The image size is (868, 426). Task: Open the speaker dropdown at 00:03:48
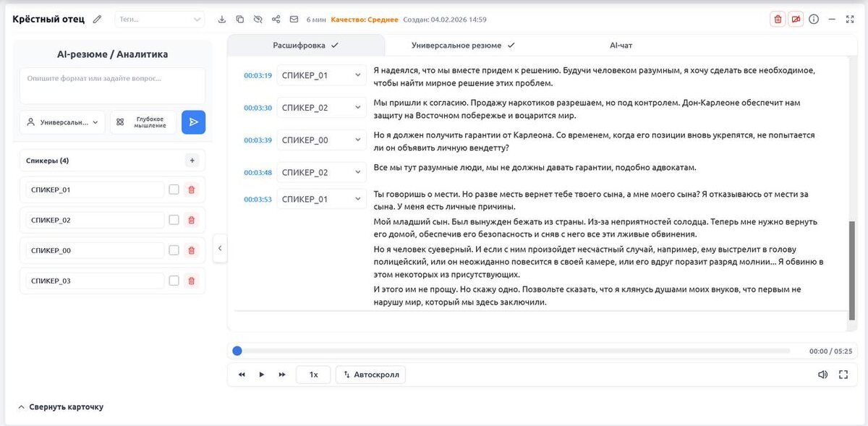click(x=322, y=173)
